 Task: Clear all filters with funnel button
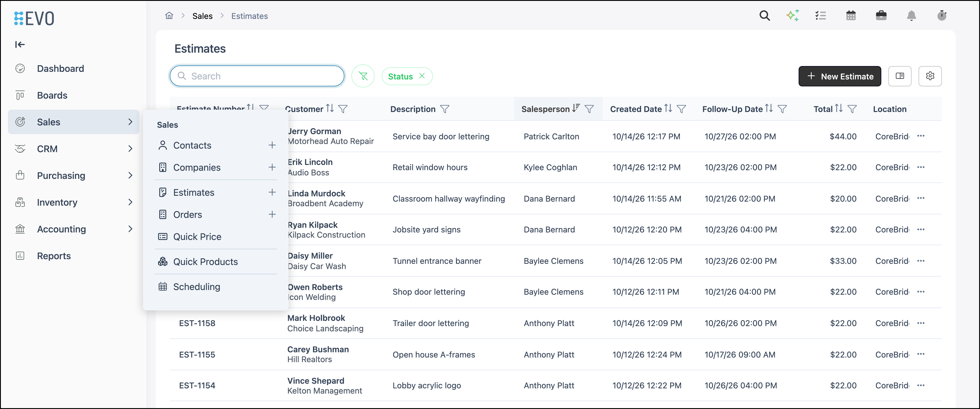coord(363,76)
